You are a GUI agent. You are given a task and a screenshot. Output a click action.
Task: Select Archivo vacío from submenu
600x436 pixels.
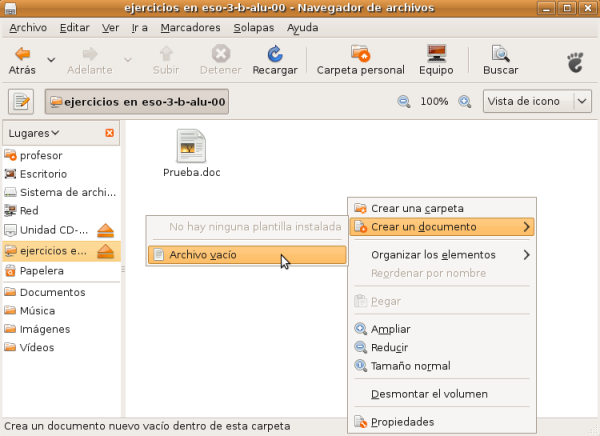click(203, 255)
